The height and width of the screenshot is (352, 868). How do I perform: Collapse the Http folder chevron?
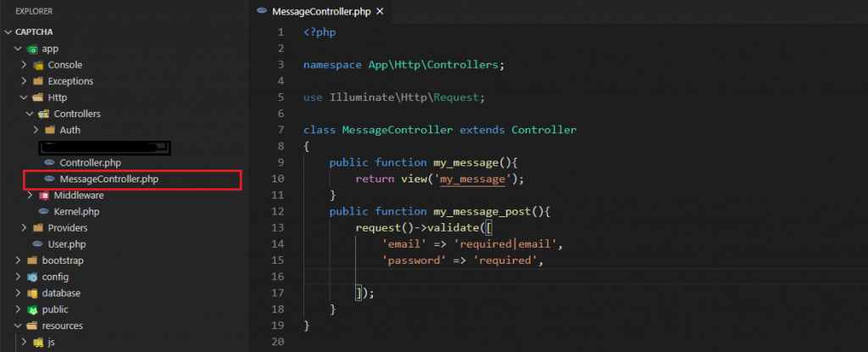[x=24, y=98]
